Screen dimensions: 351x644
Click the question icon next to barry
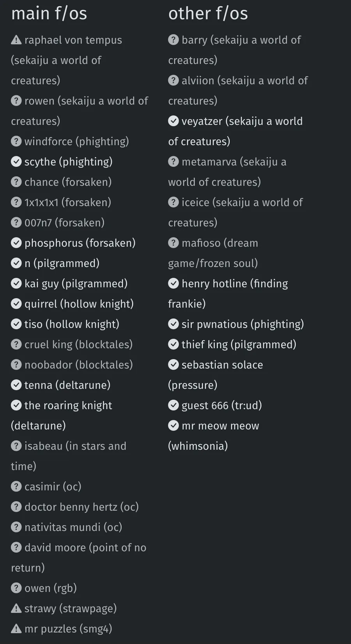(x=173, y=40)
